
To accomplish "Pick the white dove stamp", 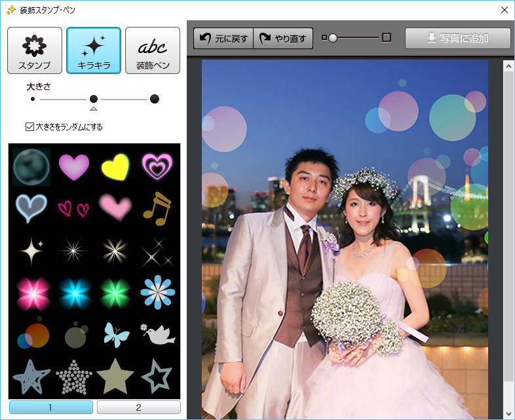I will click(156, 334).
